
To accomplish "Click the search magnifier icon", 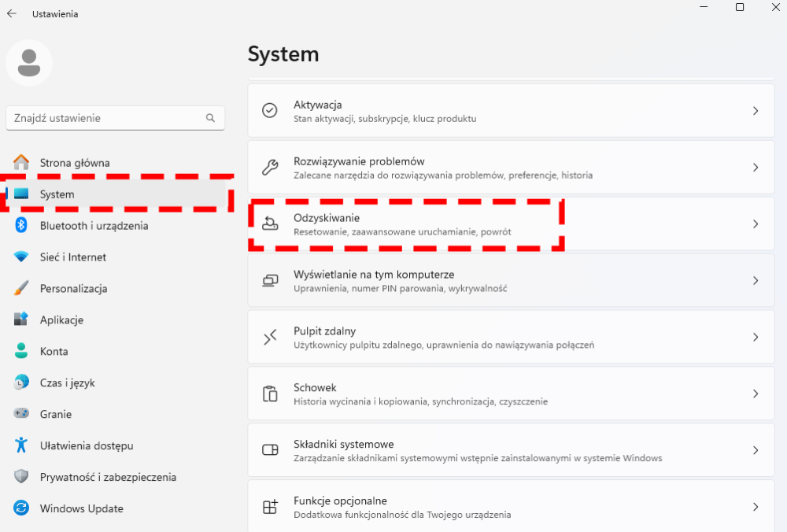I will (210, 118).
